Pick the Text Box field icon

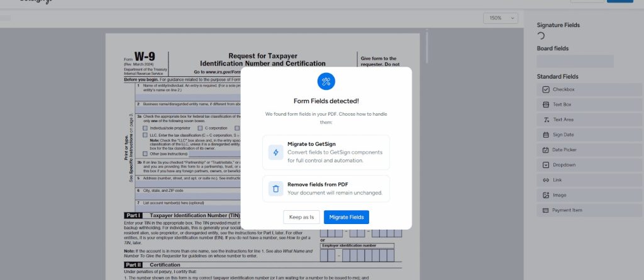pyautogui.click(x=546, y=104)
